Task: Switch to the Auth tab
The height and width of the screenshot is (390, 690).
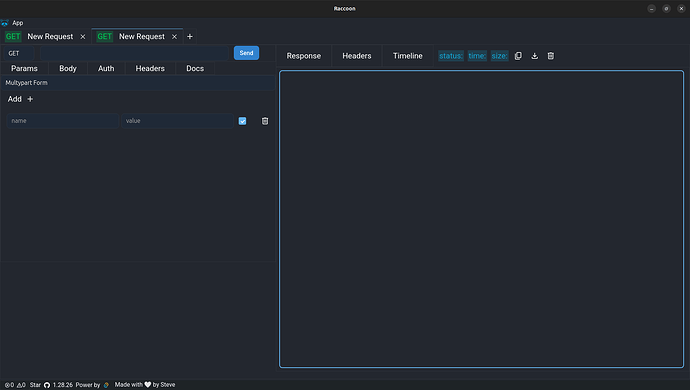Action: tap(106, 69)
